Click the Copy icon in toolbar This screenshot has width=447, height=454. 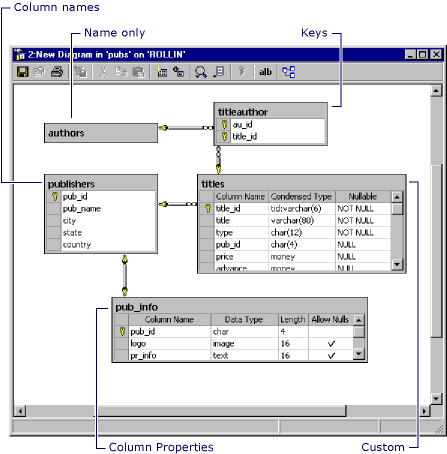point(121,72)
